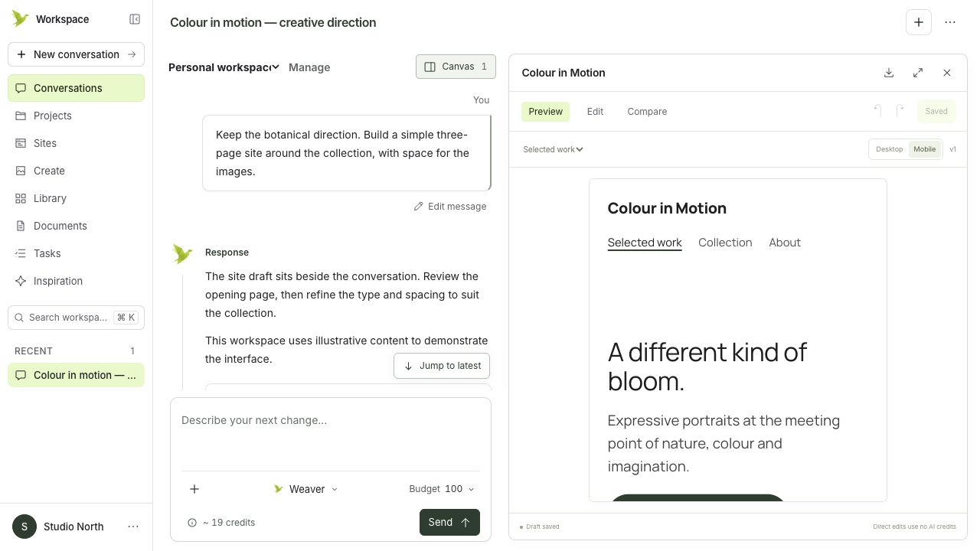Open Collection page in site preview

tap(725, 243)
